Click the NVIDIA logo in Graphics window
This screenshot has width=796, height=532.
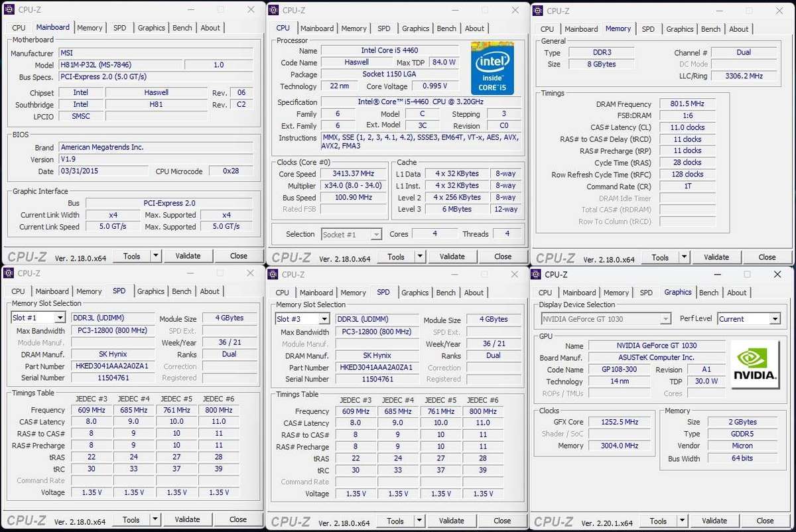coord(755,364)
